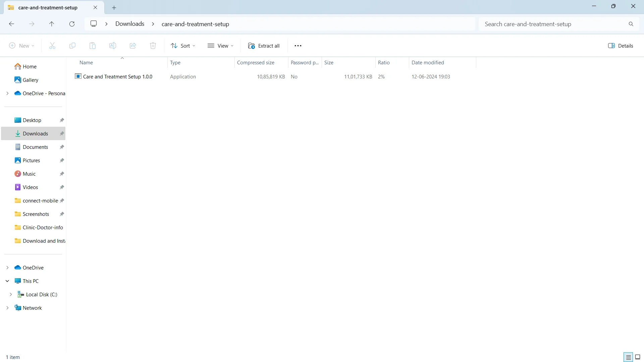
Task: Click the Copy icon in toolbar
Action: click(x=72, y=46)
